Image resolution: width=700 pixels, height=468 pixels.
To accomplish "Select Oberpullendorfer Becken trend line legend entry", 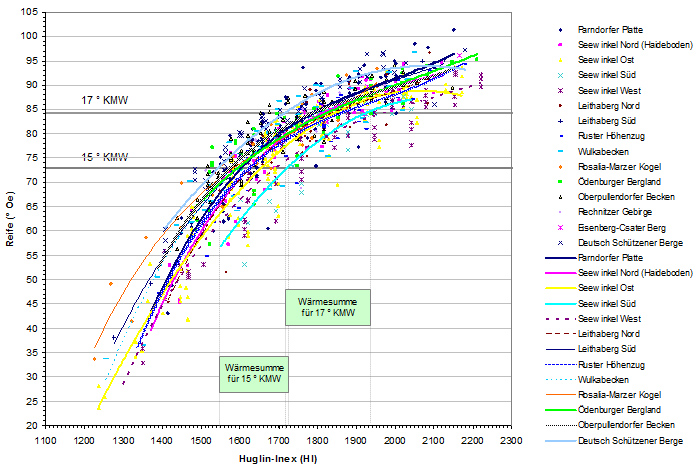I will click(x=611, y=425).
